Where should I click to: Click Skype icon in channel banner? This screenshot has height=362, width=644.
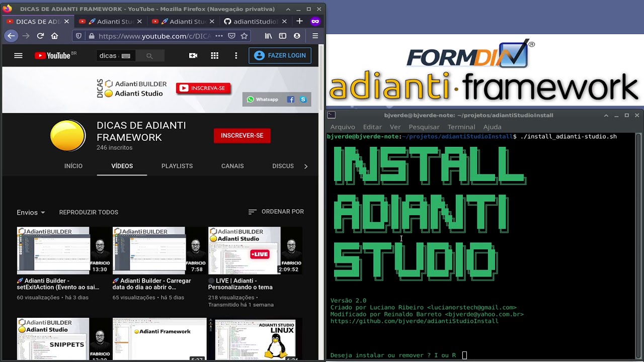(303, 100)
